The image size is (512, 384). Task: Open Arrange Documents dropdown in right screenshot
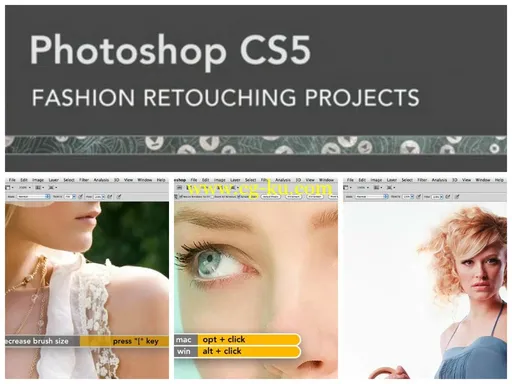(378, 187)
